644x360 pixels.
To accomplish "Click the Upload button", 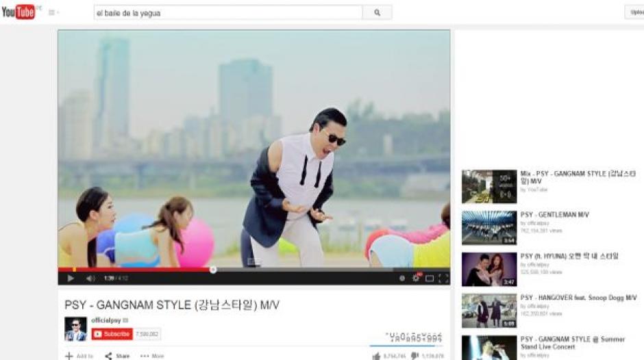I will [635, 12].
